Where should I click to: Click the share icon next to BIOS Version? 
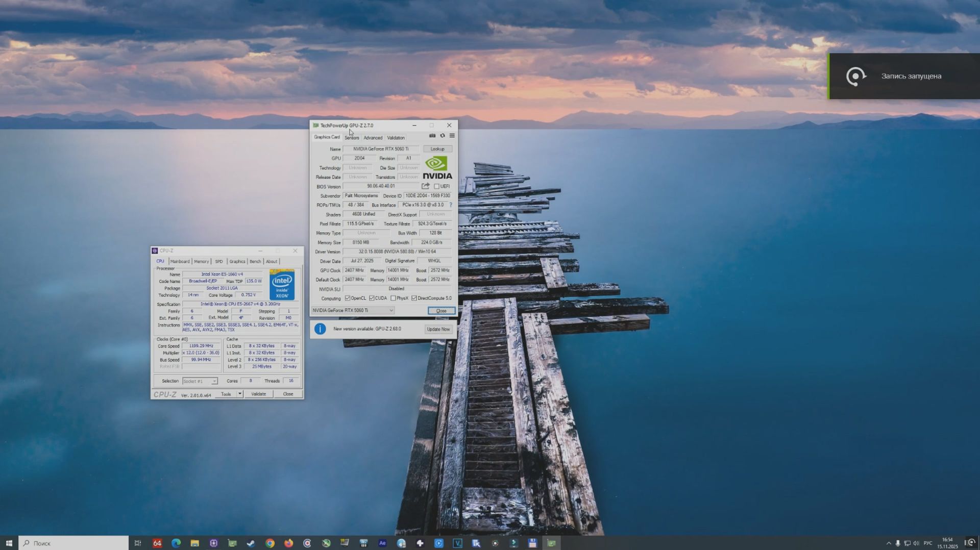[x=425, y=186]
